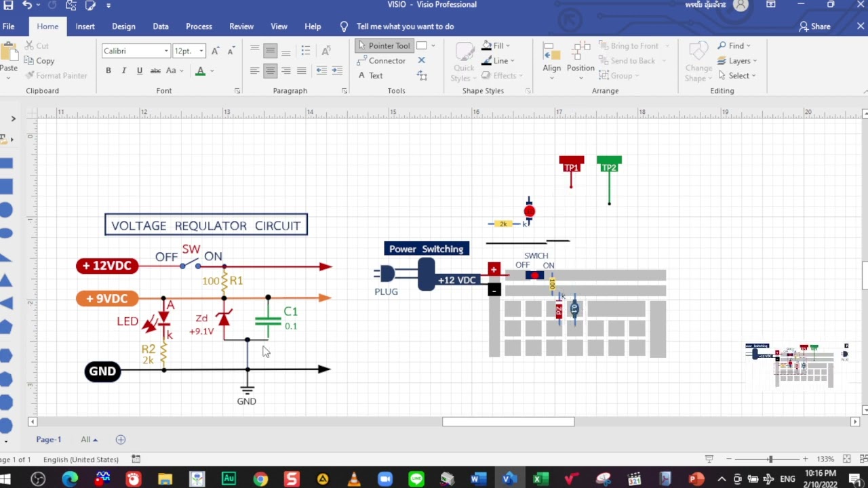The height and width of the screenshot is (488, 868).
Task: Toggle bullet list icon
Action: tap(306, 51)
